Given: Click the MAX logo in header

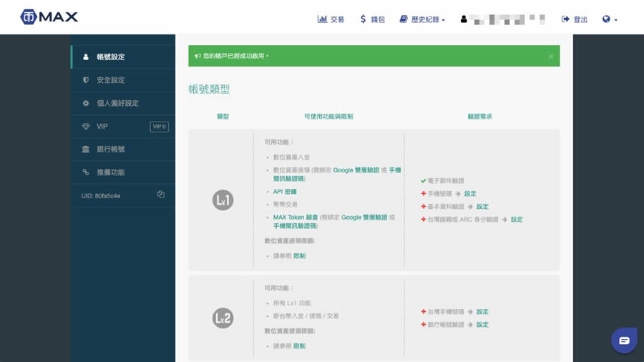Looking at the screenshot, I should (x=49, y=17).
